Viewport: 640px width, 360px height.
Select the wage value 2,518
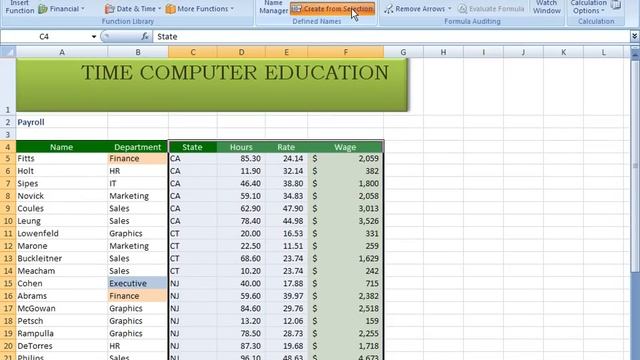(x=345, y=309)
